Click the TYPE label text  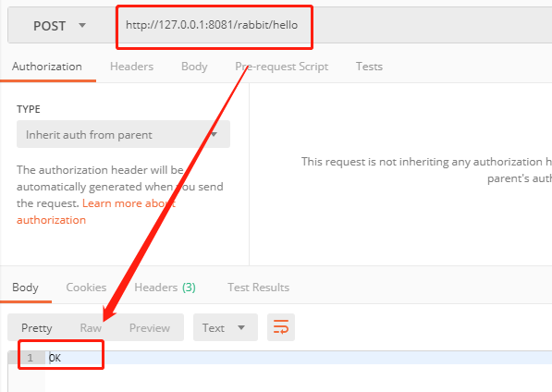click(x=29, y=109)
